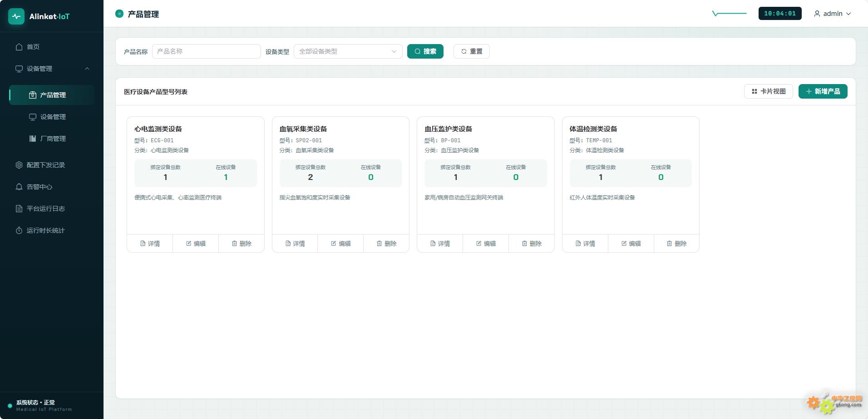Click the 血氧采集类设备 card title
Viewport: 868px width, 419px height.
point(303,129)
